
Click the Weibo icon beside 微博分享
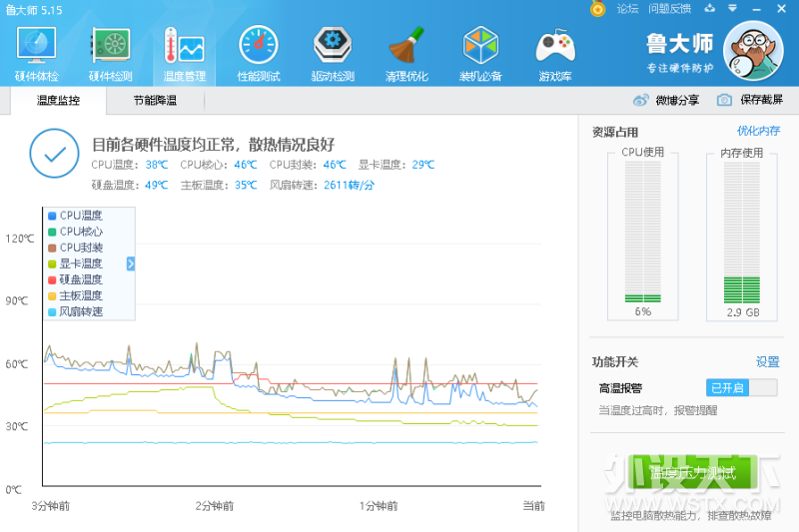pos(640,100)
